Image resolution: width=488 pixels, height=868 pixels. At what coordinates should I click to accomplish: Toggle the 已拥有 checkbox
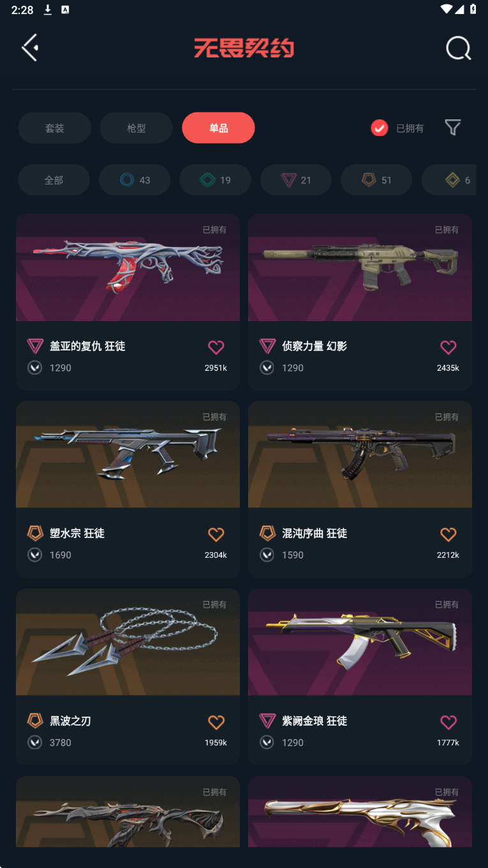point(380,128)
